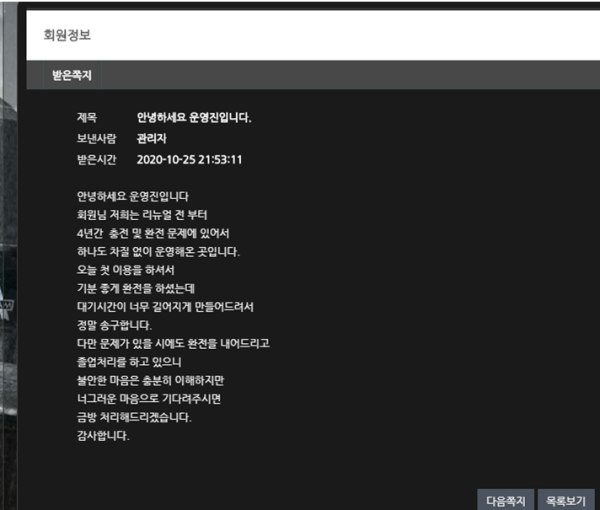Click the line 금방 처리해드리겠습니다.

click(133, 417)
